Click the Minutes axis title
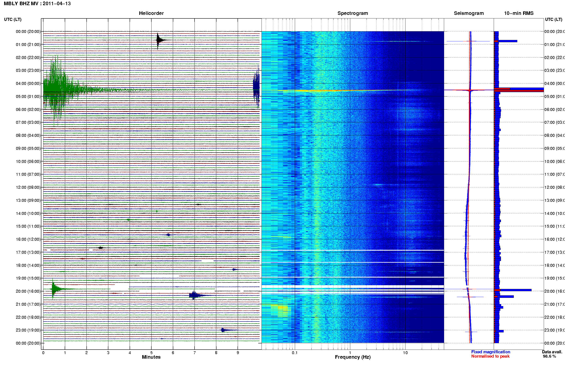Screen dimensions: 588x368 pos(151,357)
